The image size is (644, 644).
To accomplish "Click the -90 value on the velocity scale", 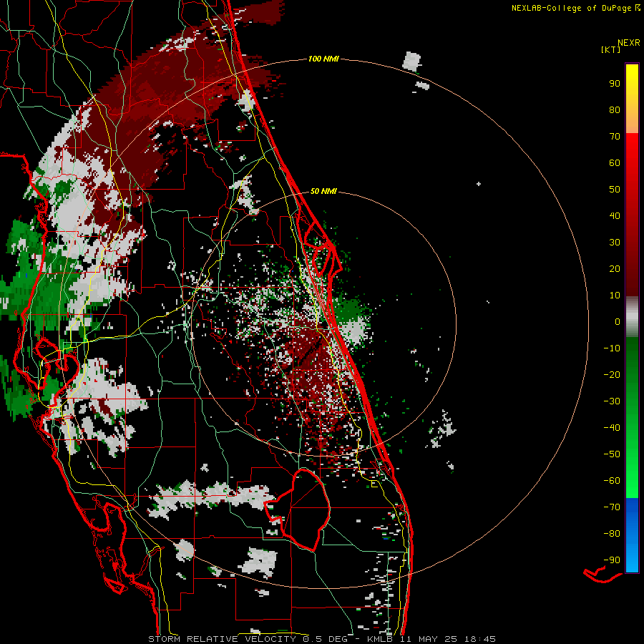I will click(612, 560).
